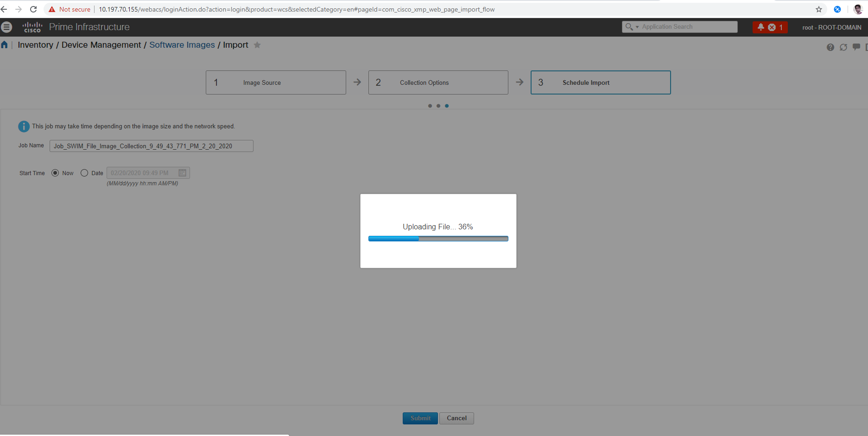Expand the Application Search dropdown arrow
The image size is (868, 436).
[x=637, y=27]
